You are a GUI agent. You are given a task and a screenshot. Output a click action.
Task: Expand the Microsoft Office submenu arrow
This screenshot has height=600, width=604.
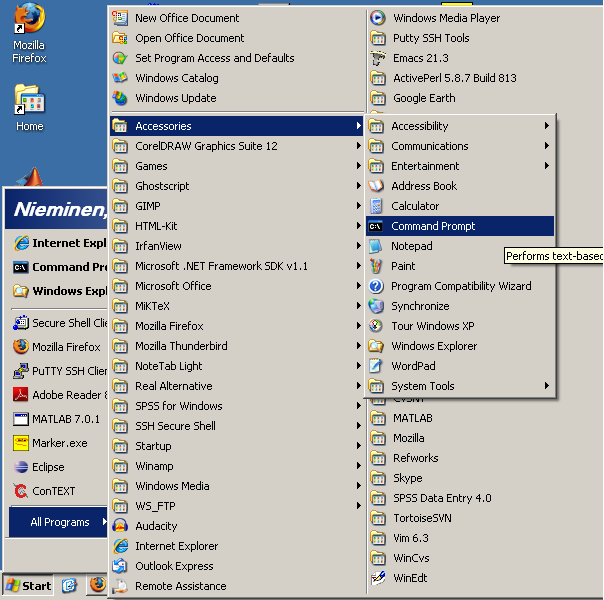coord(359,286)
